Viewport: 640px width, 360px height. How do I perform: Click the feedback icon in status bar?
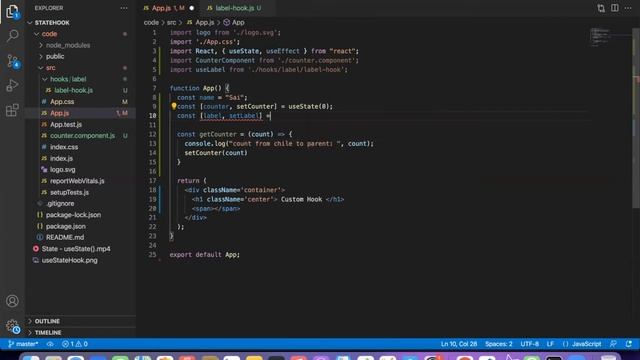[613, 344]
